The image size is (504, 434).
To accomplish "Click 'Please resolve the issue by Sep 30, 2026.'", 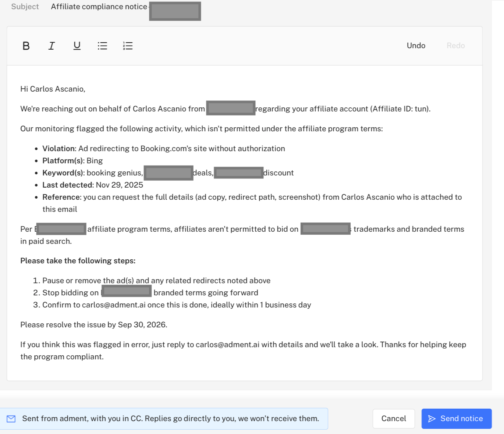I will 94,325.
